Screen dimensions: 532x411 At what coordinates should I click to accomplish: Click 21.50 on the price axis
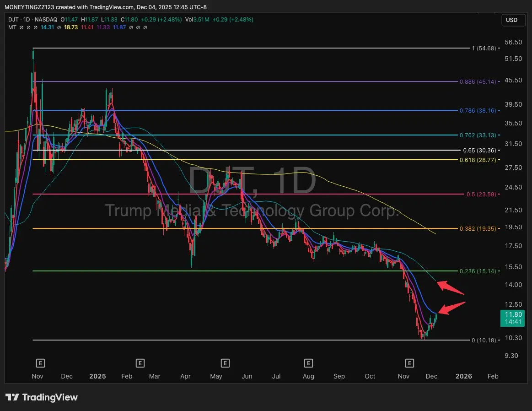[x=513, y=210]
